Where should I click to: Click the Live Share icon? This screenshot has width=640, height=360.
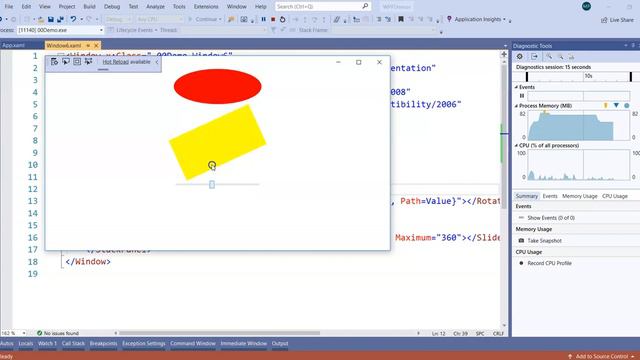coord(604,20)
